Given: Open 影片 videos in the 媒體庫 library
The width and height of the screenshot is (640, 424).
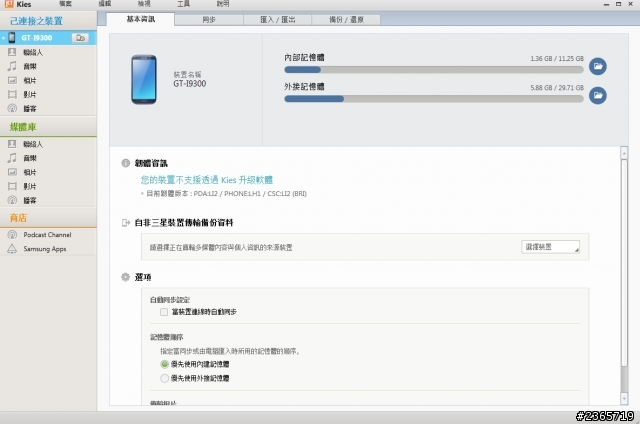Looking at the screenshot, I should 30,186.
